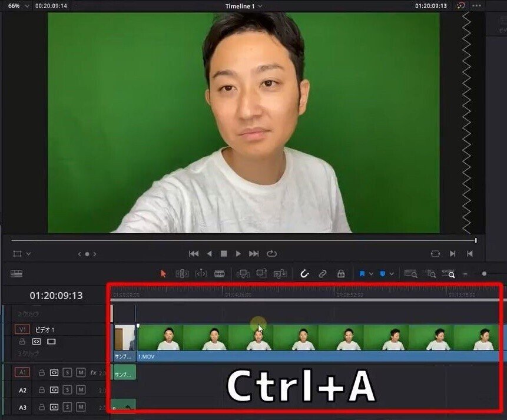Lock the A2 audio track
The width and height of the screenshot is (507, 420).
click(x=41, y=390)
